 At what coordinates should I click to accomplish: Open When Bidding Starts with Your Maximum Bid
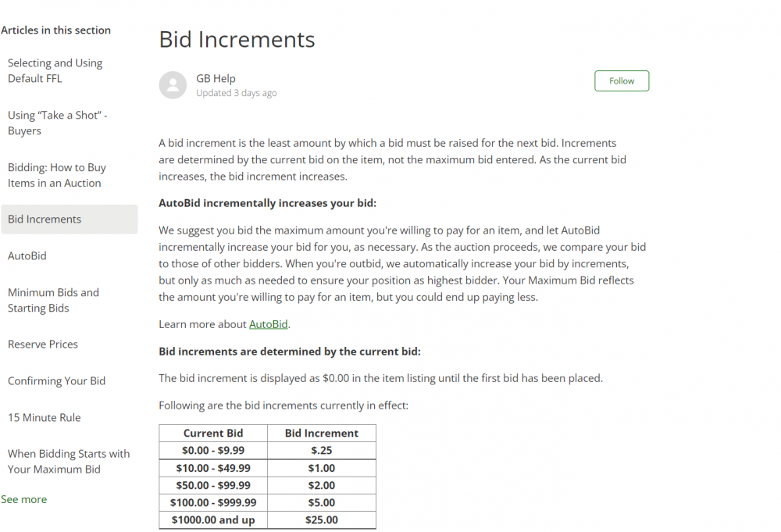coord(69,461)
